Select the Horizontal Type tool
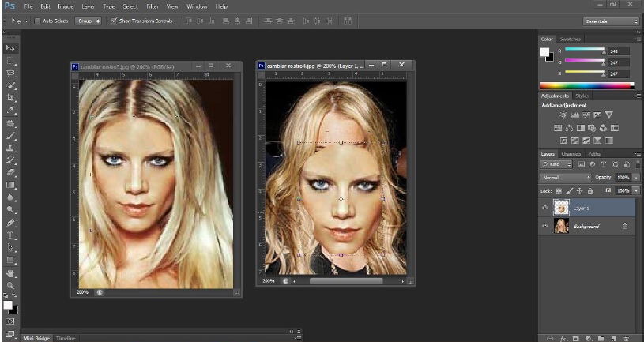The width and height of the screenshot is (644, 342). tap(11, 235)
